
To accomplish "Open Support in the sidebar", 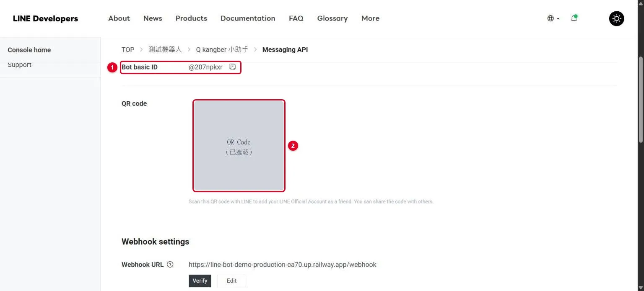I will point(19,65).
